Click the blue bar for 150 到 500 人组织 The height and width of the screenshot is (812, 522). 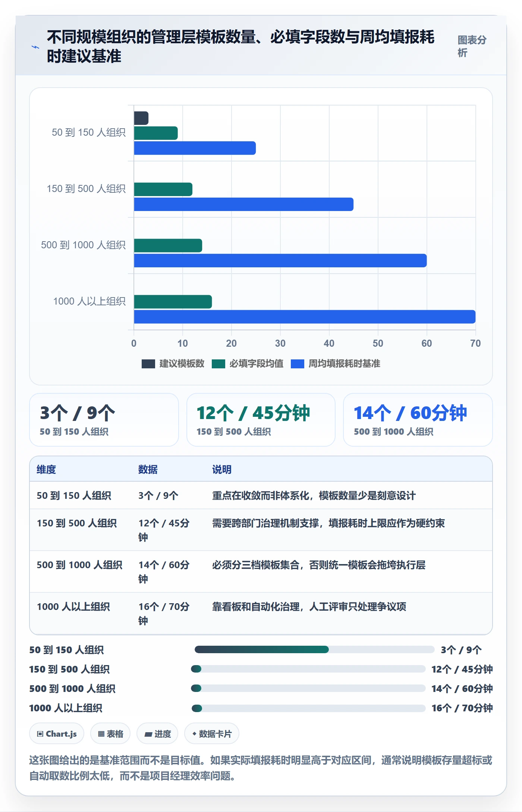(x=244, y=204)
